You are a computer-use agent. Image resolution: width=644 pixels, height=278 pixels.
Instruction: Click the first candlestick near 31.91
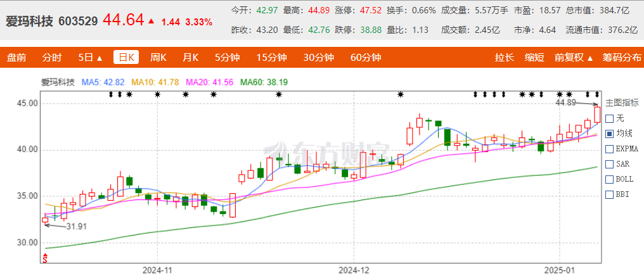(45, 220)
